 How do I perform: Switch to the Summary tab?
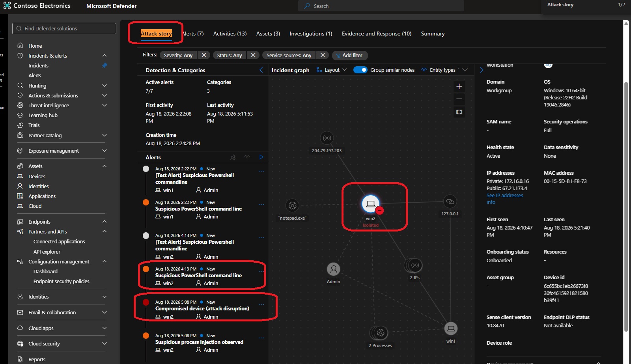point(433,34)
